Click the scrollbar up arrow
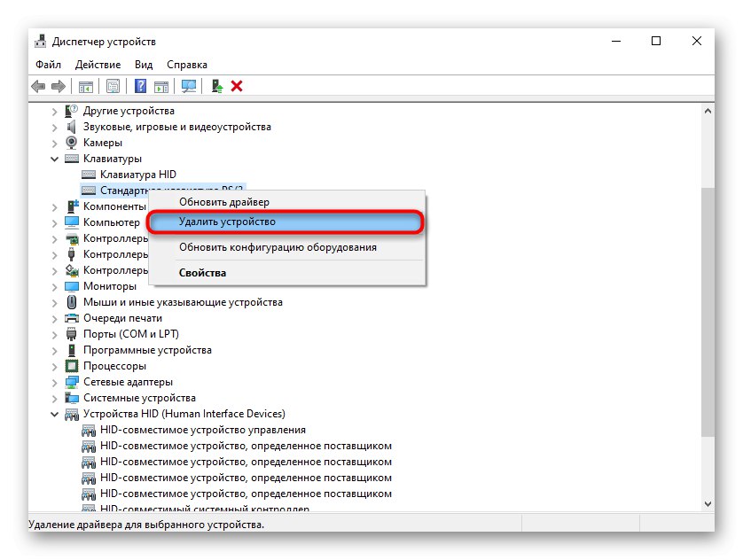Screen dimensions: 743x560 click(708, 112)
